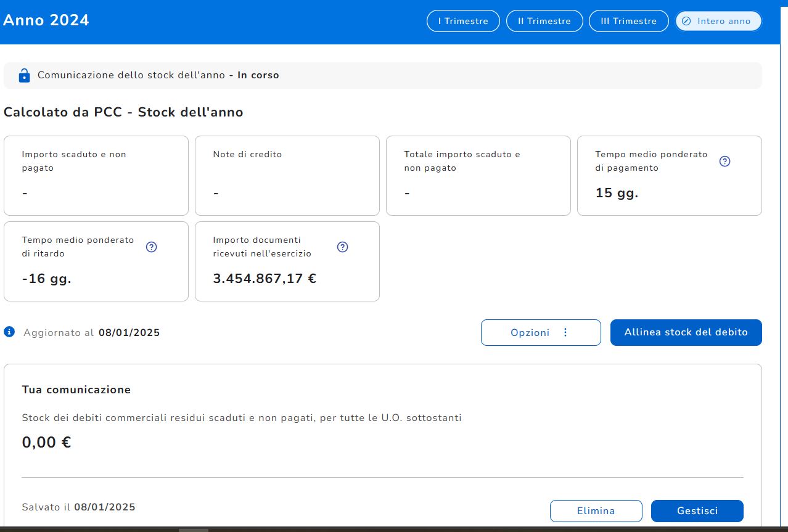The image size is (788, 532).
Task: Click the lock icon in the Comunicazione banner
Action: (24, 76)
